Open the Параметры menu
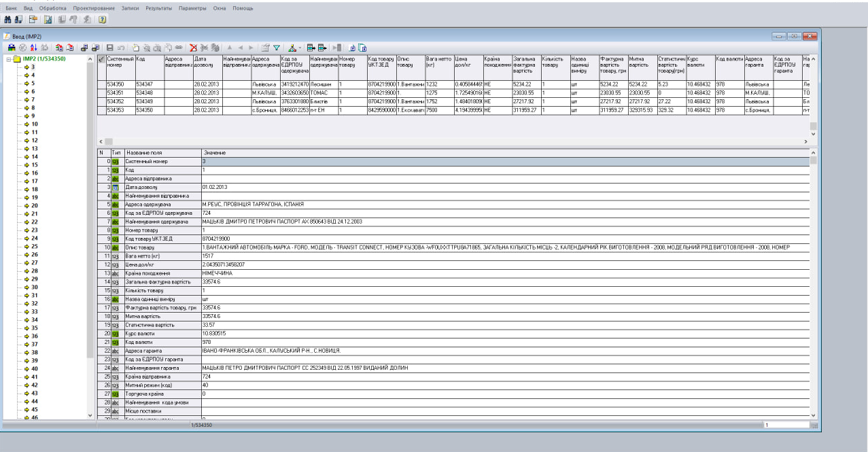 point(192,8)
